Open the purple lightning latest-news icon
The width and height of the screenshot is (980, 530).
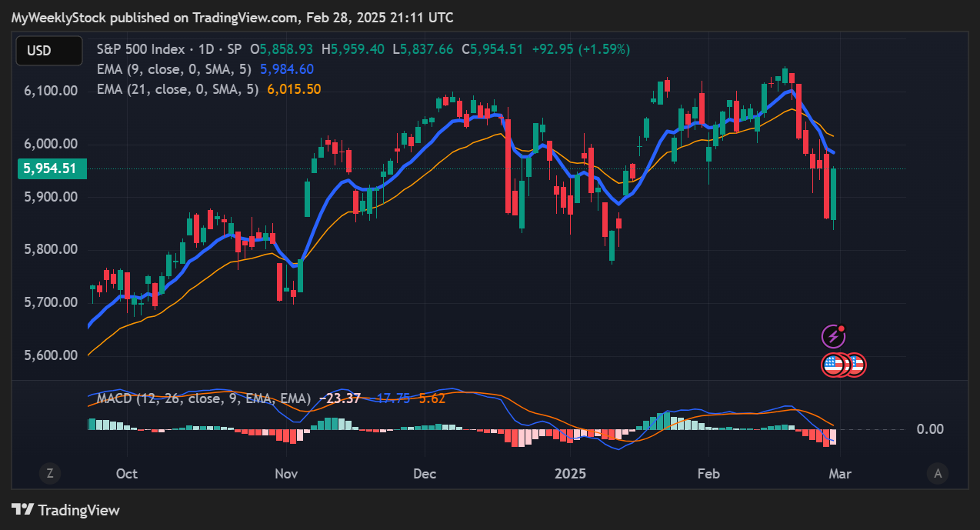(x=834, y=336)
